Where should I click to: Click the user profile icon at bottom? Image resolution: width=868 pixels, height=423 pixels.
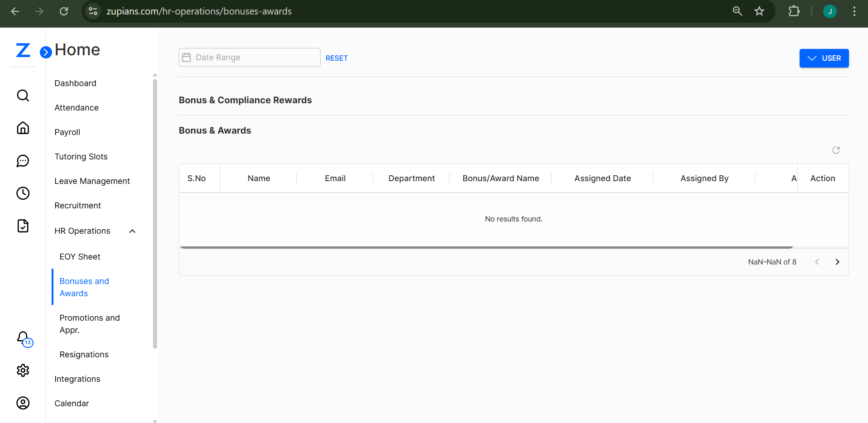(23, 403)
